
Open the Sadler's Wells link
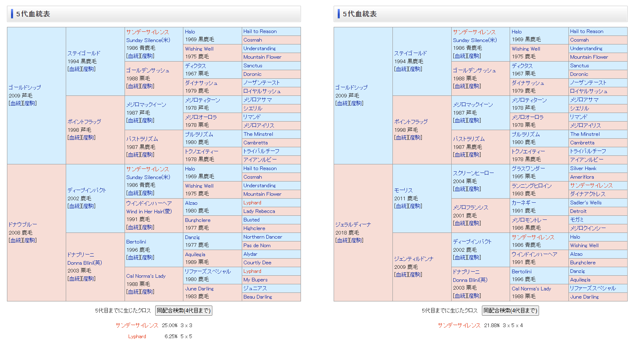pyautogui.click(x=586, y=203)
